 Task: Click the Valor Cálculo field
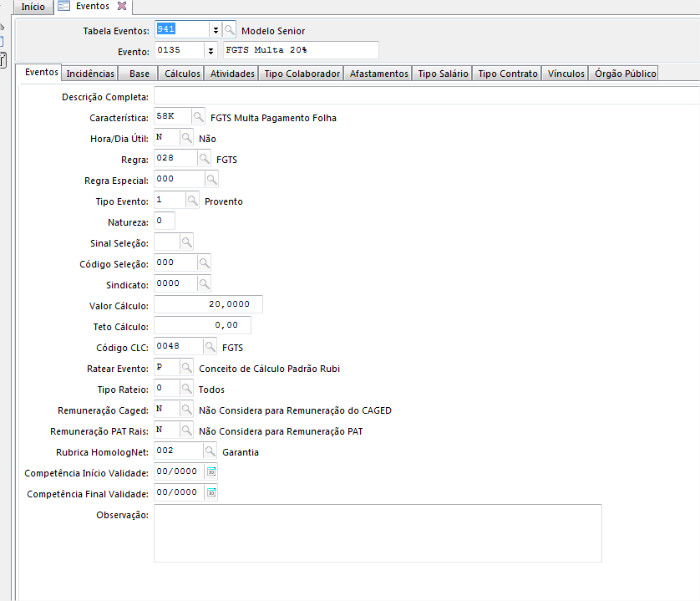click(x=208, y=305)
